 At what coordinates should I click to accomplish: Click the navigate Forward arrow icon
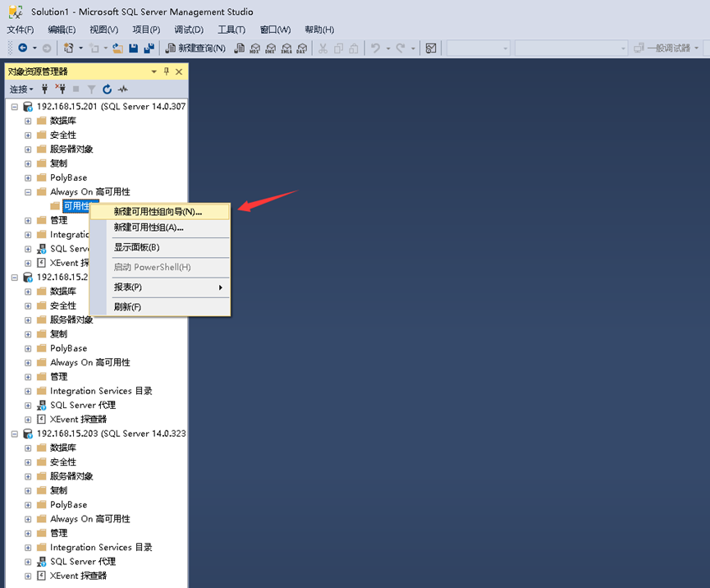pos(47,48)
